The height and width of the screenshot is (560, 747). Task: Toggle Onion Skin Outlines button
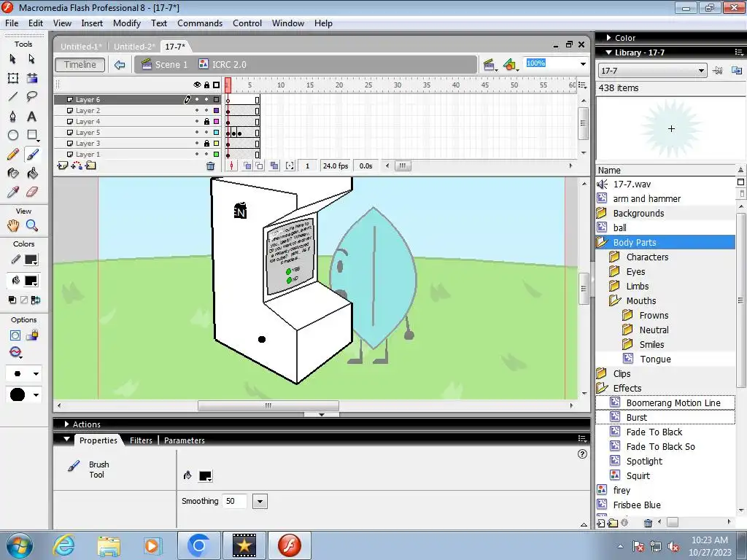pyautogui.click(x=259, y=166)
